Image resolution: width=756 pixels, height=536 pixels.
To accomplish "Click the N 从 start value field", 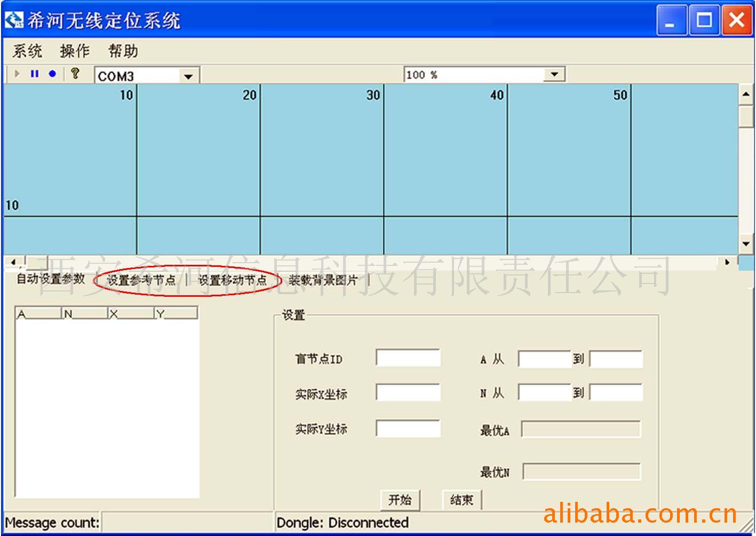I will coord(545,392).
